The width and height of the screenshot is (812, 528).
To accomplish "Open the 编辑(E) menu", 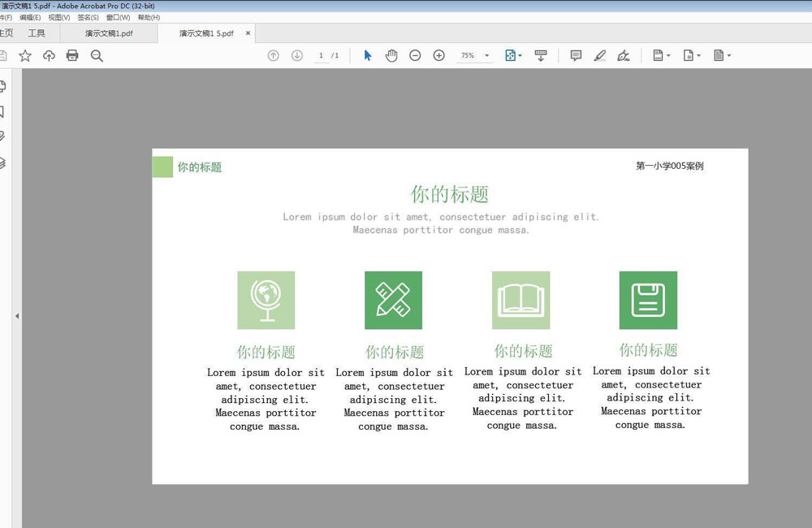I will tap(32, 17).
